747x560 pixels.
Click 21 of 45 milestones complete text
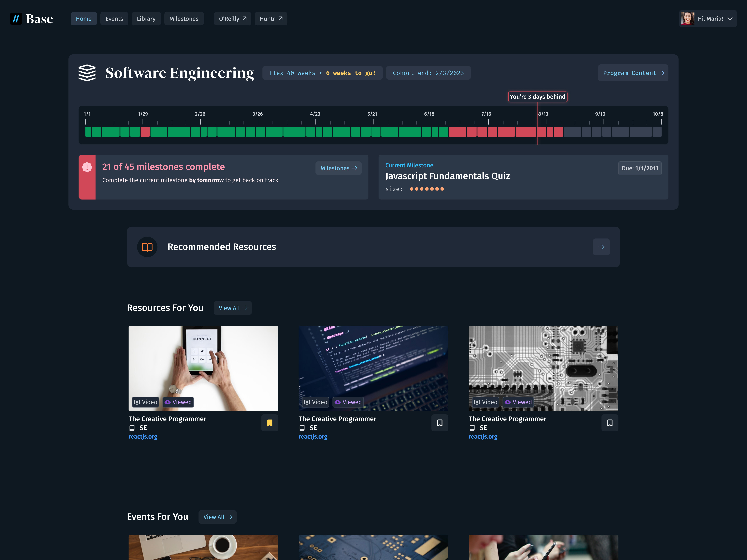pyautogui.click(x=163, y=167)
